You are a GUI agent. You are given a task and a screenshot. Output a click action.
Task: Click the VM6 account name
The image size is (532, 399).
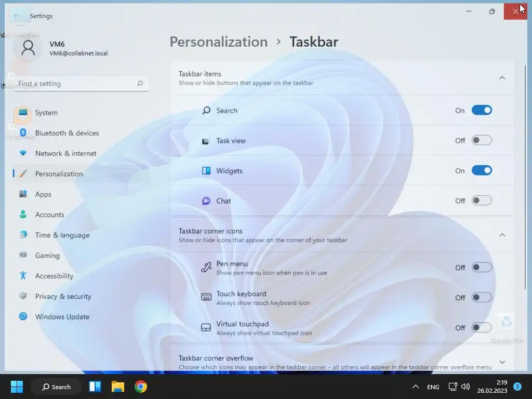[57, 44]
